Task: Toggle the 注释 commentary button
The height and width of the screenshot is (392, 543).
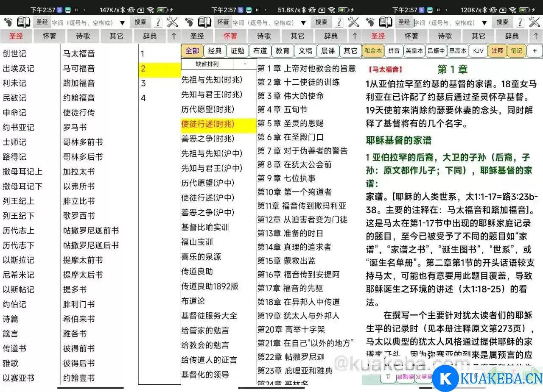Action: (x=497, y=51)
